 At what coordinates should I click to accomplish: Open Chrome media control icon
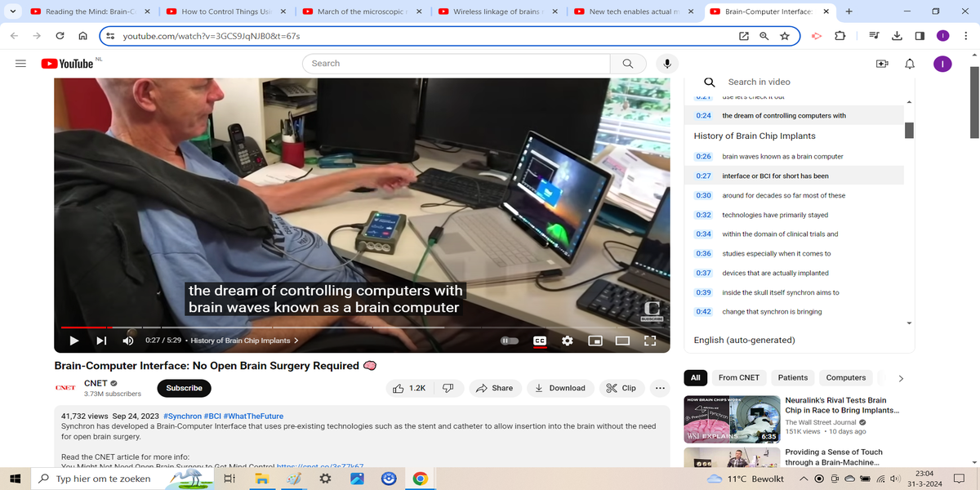tap(874, 36)
